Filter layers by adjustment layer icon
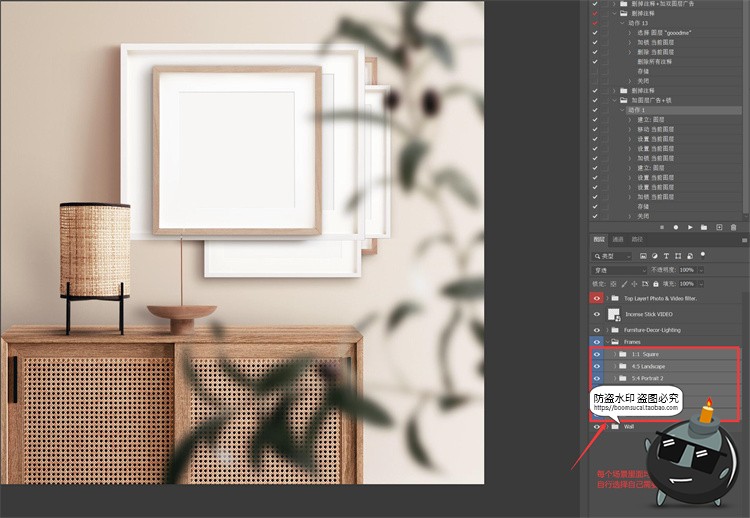This screenshot has height=518, width=750. coord(654,256)
